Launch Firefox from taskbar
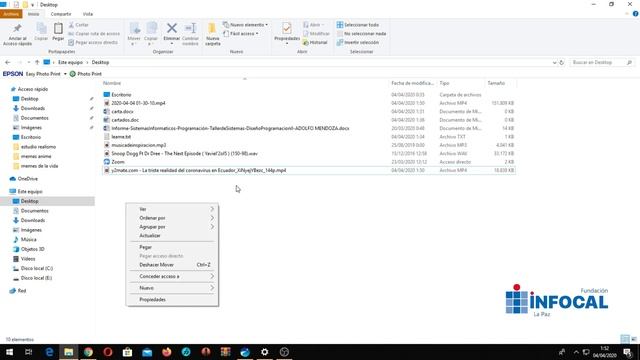Image resolution: width=640 pixels, height=360 pixels. click(x=167, y=352)
